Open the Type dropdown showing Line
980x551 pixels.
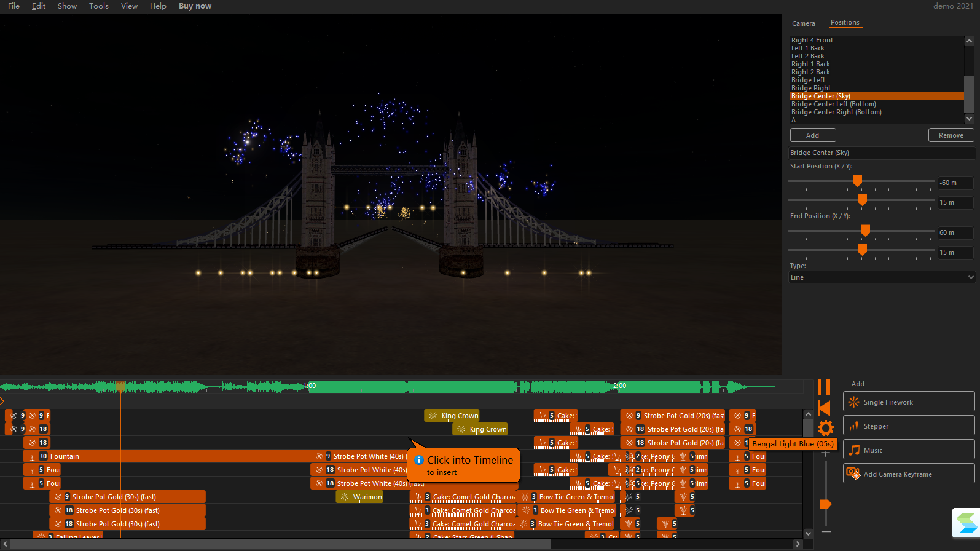click(x=882, y=277)
